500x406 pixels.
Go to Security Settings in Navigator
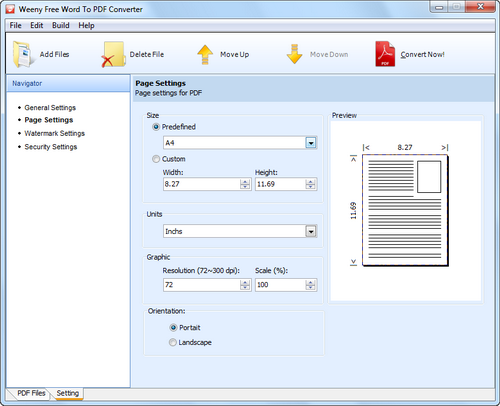coord(51,147)
